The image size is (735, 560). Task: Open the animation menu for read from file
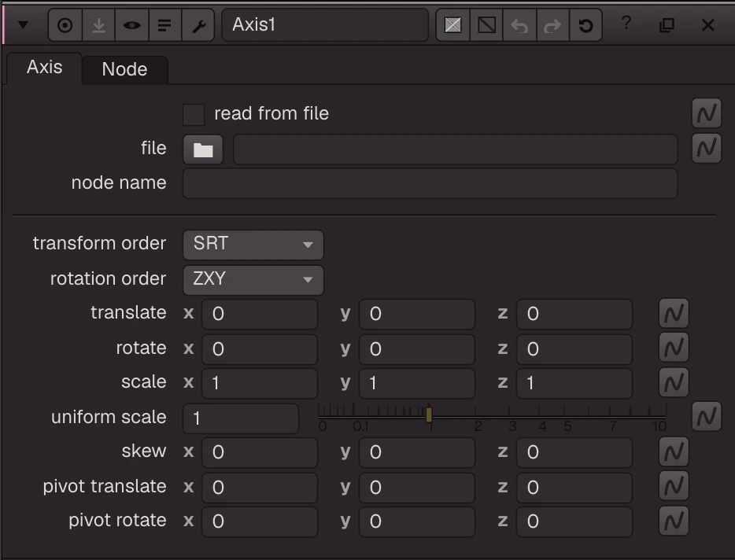(707, 113)
